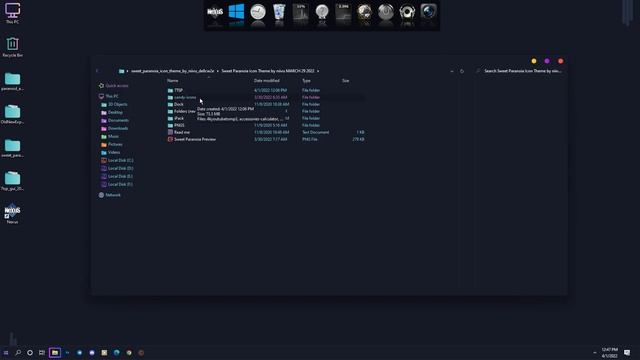The height and width of the screenshot is (360, 640).
Task: Click sweet_paranoia_icon_theme breadcrumb in address bar
Action: coord(172,71)
